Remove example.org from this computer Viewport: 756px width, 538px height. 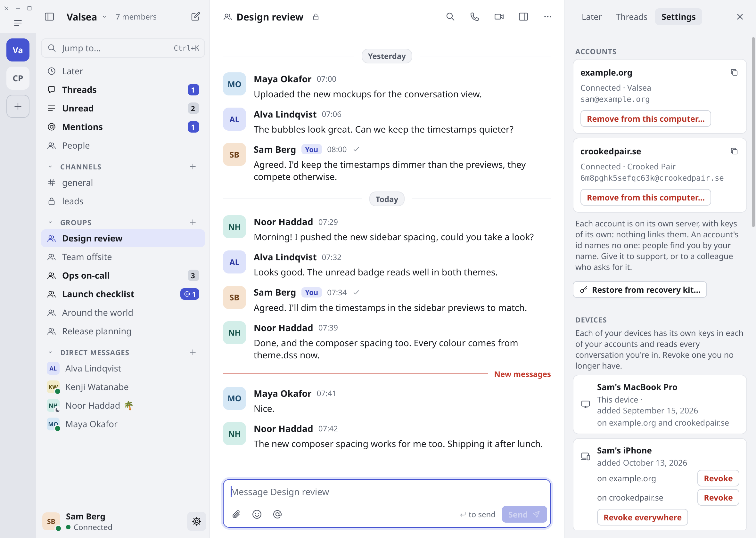(645, 118)
